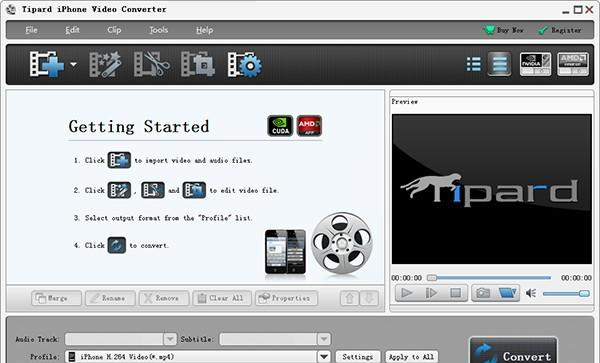Open the File menu

(x=31, y=30)
